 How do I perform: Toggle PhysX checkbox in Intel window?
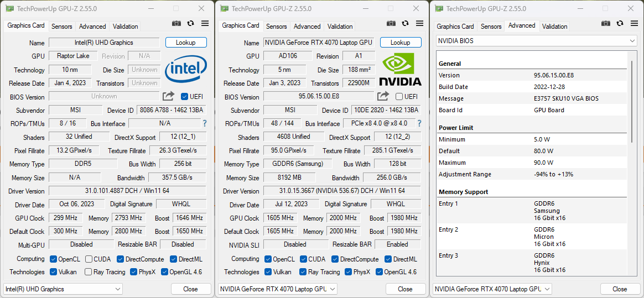133,271
